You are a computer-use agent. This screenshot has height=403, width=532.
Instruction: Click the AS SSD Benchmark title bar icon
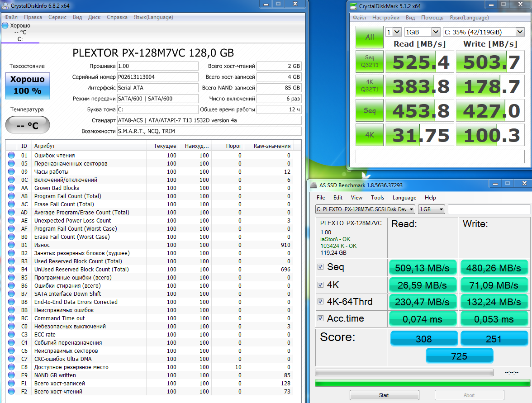click(313, 185)
